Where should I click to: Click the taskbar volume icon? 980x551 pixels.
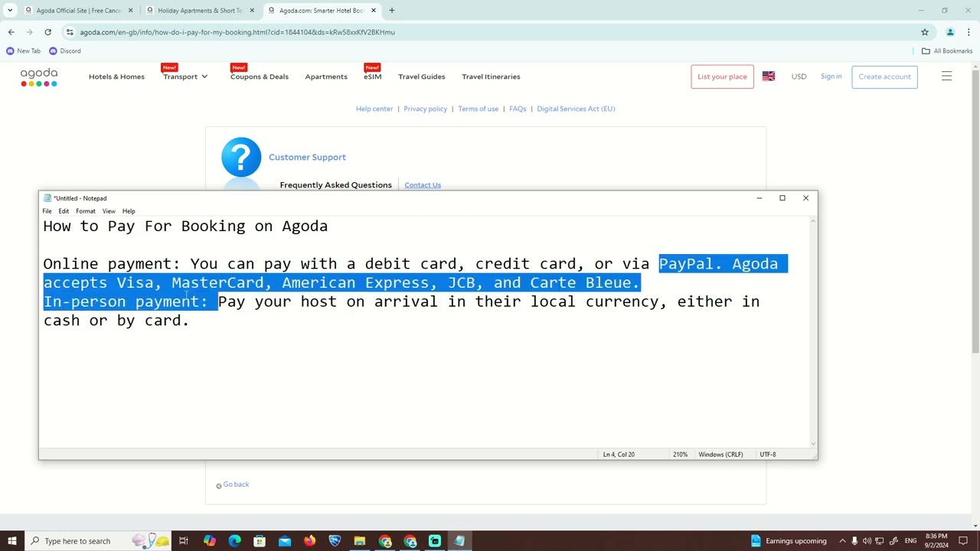(x=867, y=541)
